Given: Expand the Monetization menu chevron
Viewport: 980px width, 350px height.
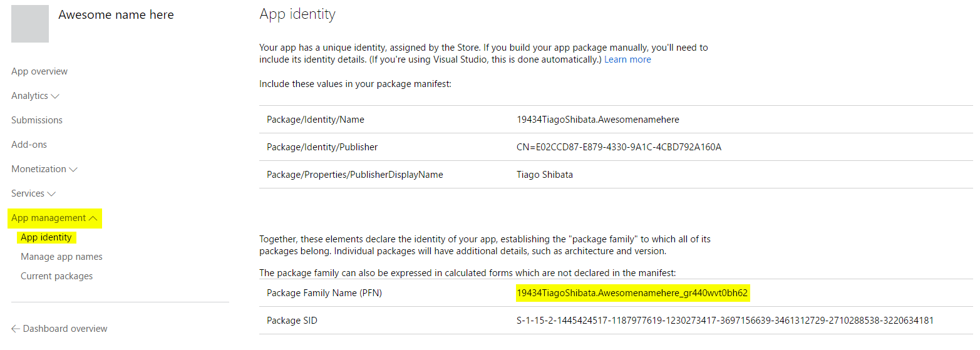Looking at the screenshot, I should (73, 170).
